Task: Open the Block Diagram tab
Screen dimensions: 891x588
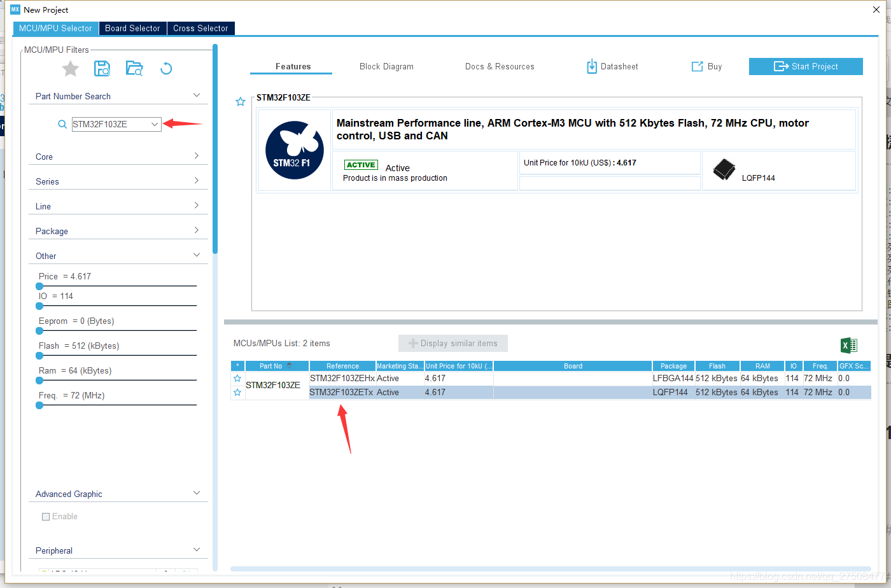Action: click(386, 66)
